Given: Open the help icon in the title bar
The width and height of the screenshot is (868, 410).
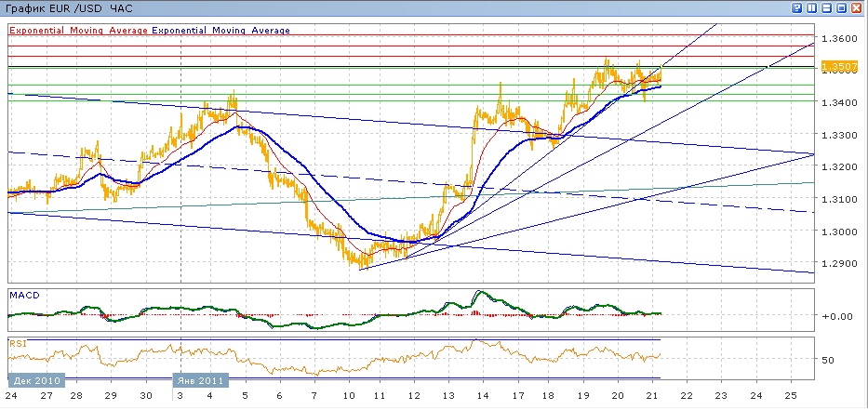Looking at the screenshot, I should (796, 7).
